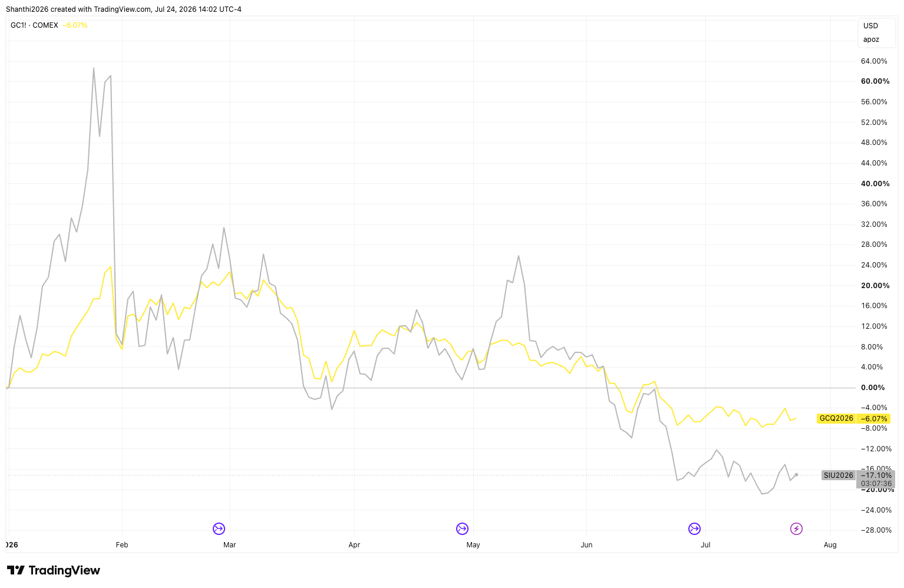The height and width of the screenshot is (588, 904).
Task: Click the TradingView logo
Action: click(54, 570)
